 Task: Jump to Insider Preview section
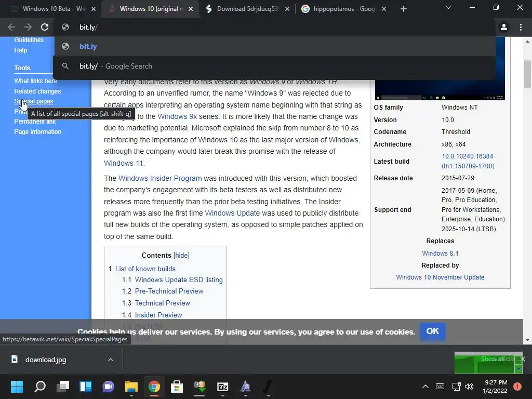tap(158, 315)
